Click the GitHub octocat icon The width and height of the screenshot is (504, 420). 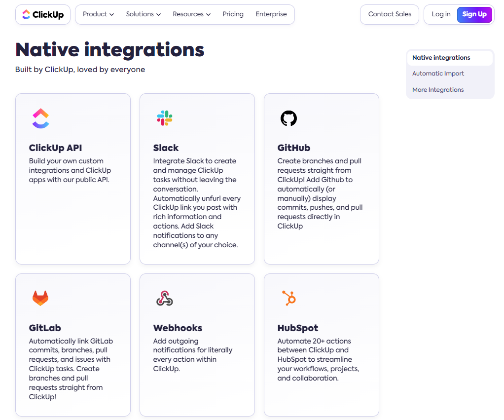[288, 118]
